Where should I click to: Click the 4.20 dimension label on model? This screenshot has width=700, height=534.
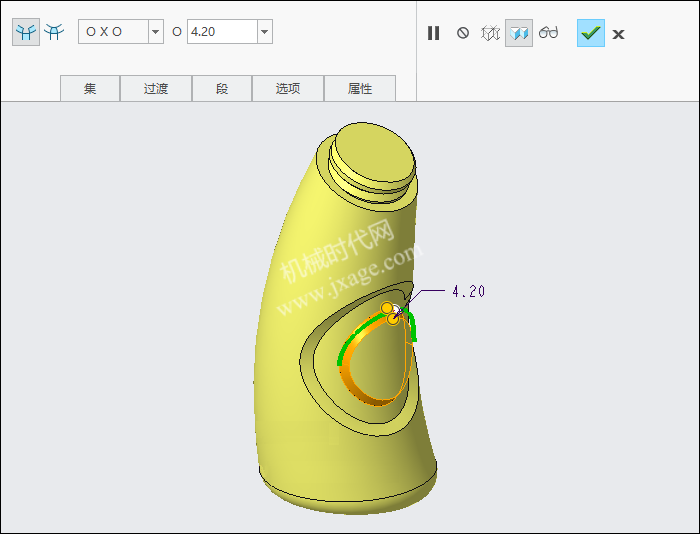468,292
